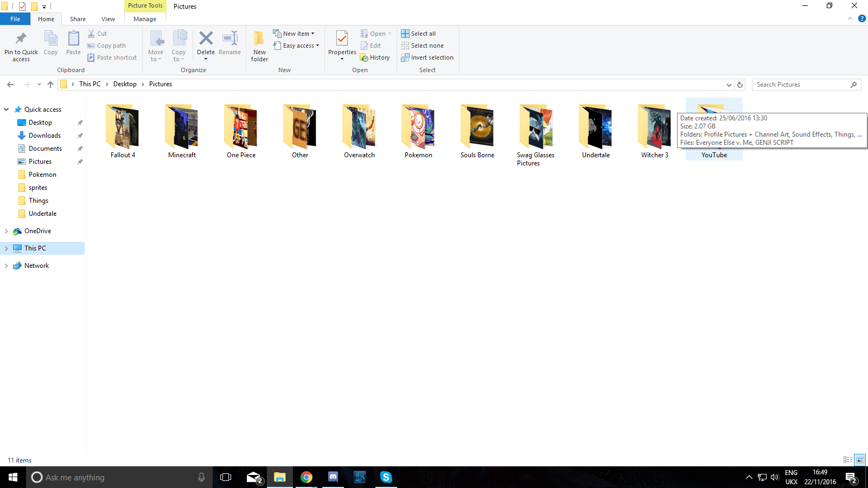Viewport: 868px width, 488px height.
Task: Open File Explorer help
Action: (861, 19)
